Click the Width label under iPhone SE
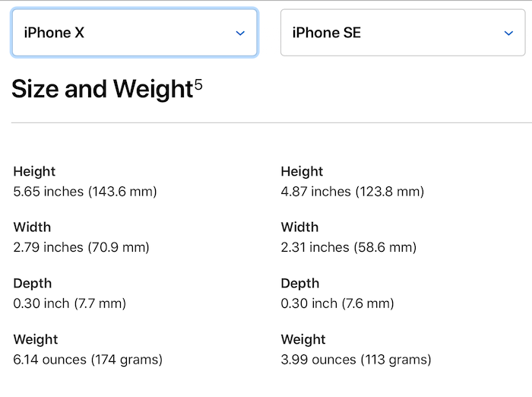Viewport: 532px width, 397px height. click(299, 227)
